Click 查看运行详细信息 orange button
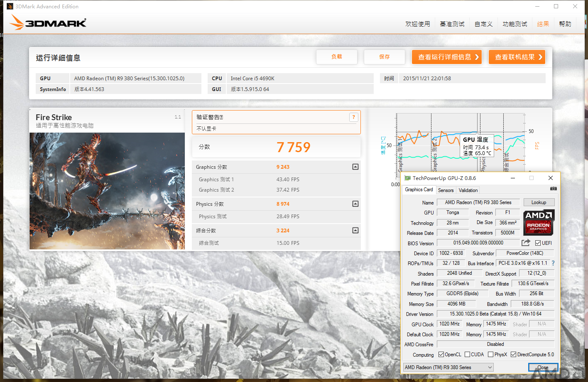Screen dimensions: 588x382 tap(447, 57)
